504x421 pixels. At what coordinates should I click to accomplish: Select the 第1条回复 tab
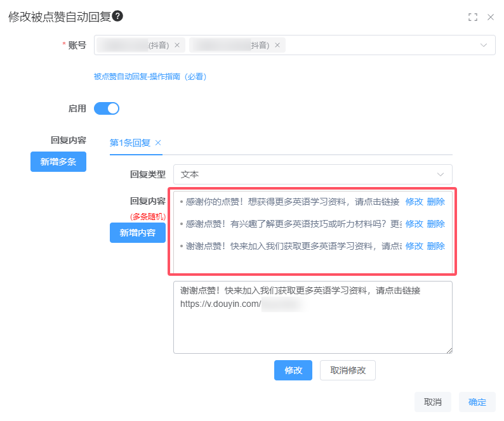(x=130, y=143)
